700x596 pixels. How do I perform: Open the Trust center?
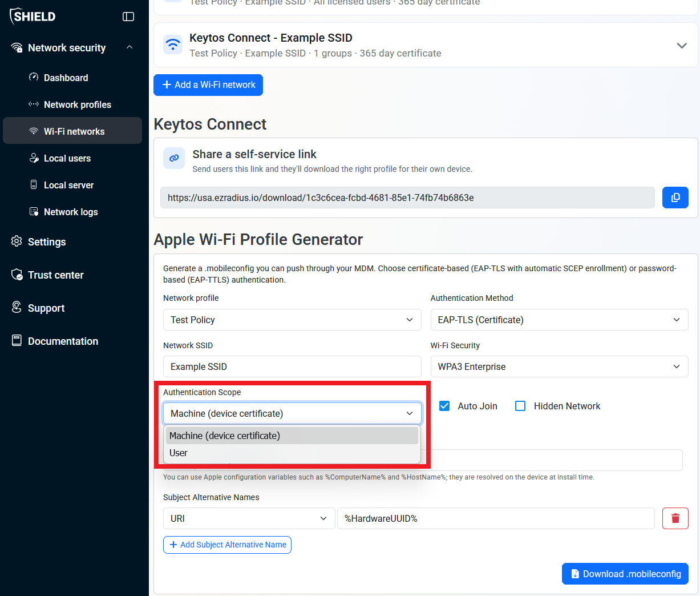[55, 275]
